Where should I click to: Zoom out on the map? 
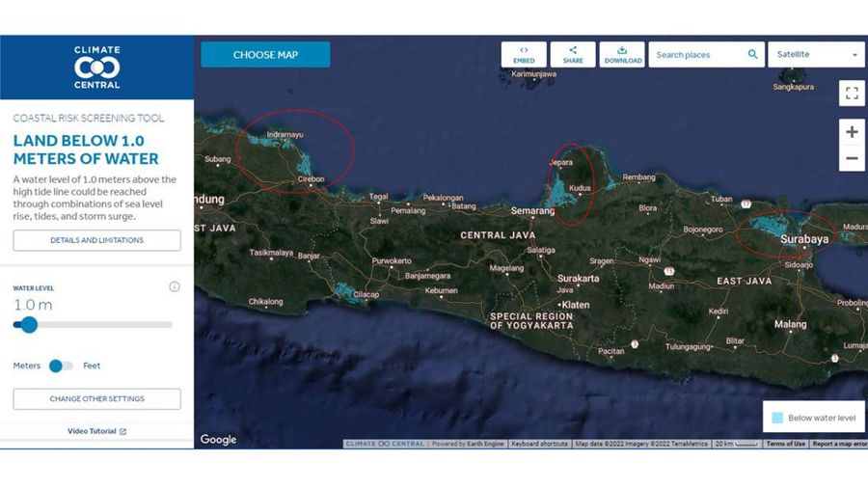pos(851,158)
